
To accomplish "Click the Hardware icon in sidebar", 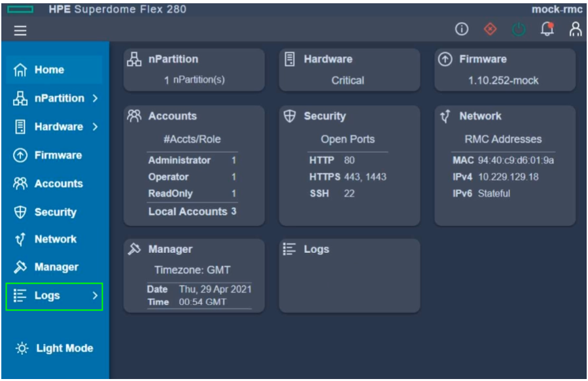I will pyautogui.click(x=20, y=127).
